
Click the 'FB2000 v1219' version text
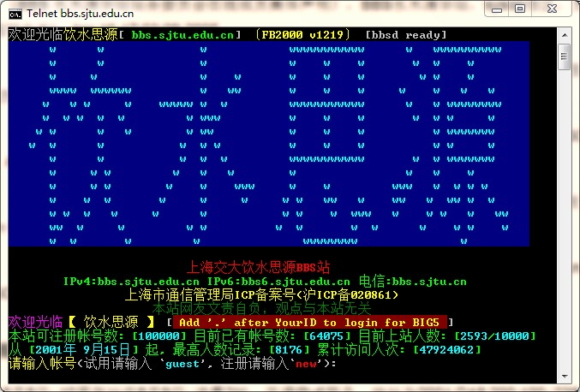302,35
